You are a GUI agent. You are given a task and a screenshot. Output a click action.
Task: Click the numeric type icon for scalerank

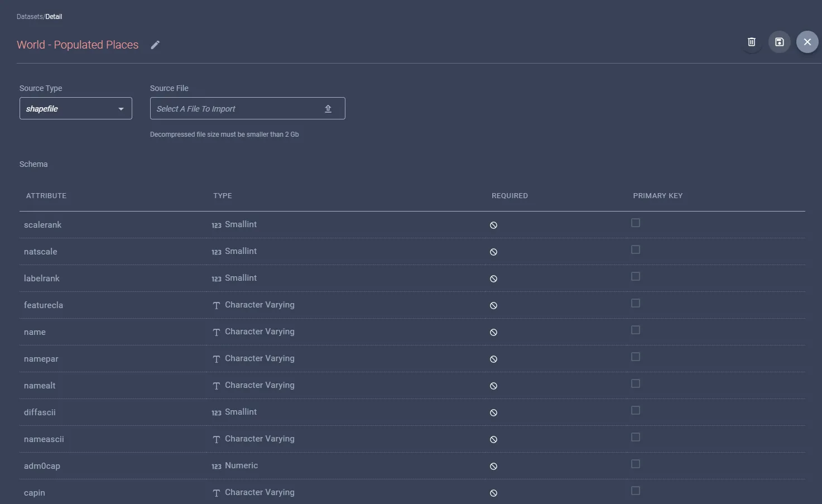(x=217, y=225)
